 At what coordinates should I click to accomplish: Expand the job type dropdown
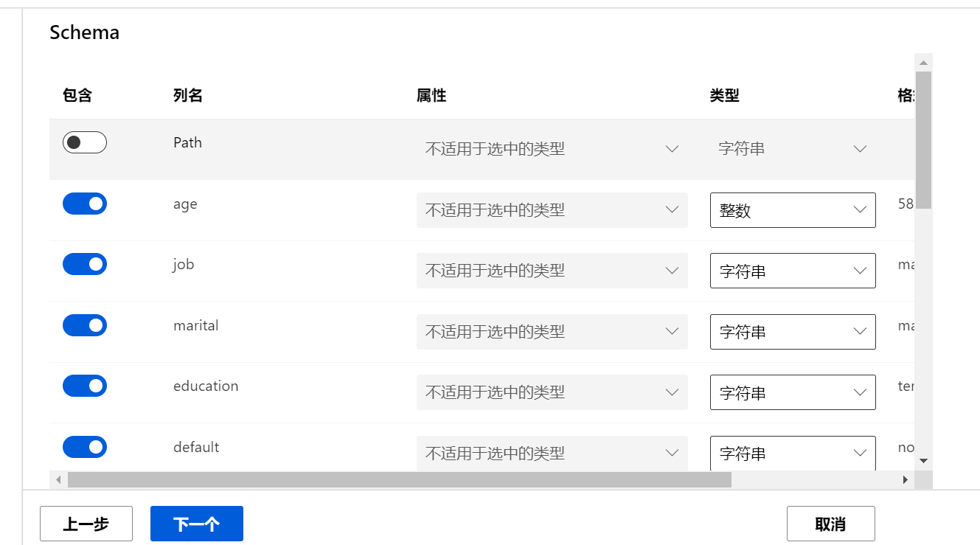[x=793, y=271]
